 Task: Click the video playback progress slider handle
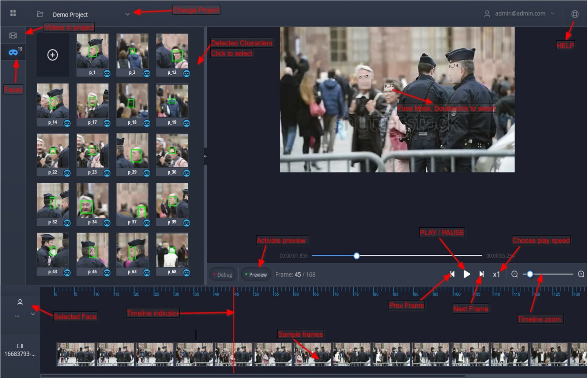pyautogui.click(x=356, y=256)
